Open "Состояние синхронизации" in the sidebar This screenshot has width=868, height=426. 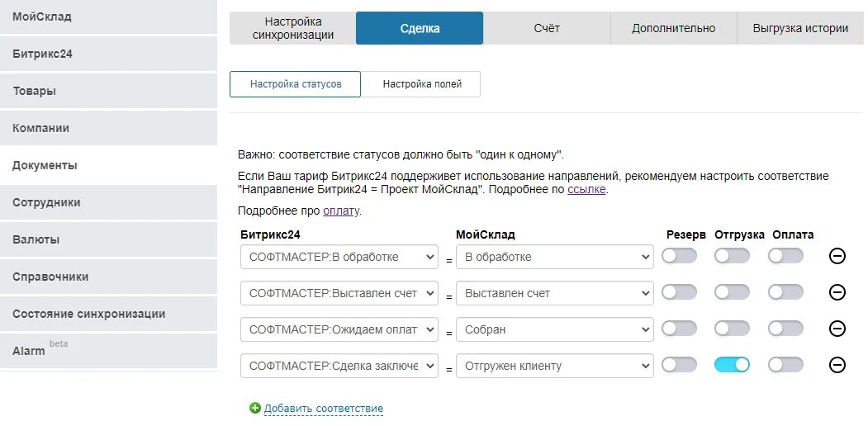coord(108,313)
